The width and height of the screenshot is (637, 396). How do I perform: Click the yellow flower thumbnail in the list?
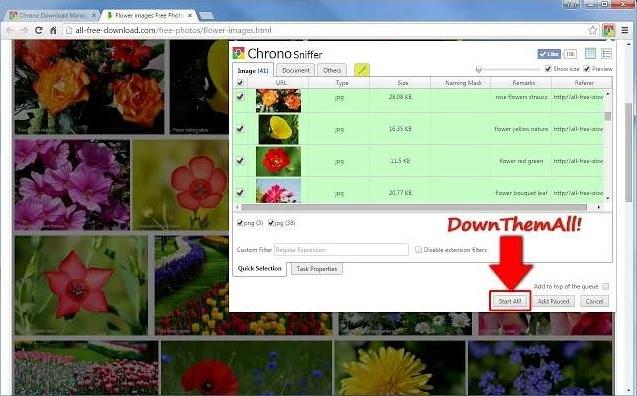pyautogui.click(x=279, y=129)
